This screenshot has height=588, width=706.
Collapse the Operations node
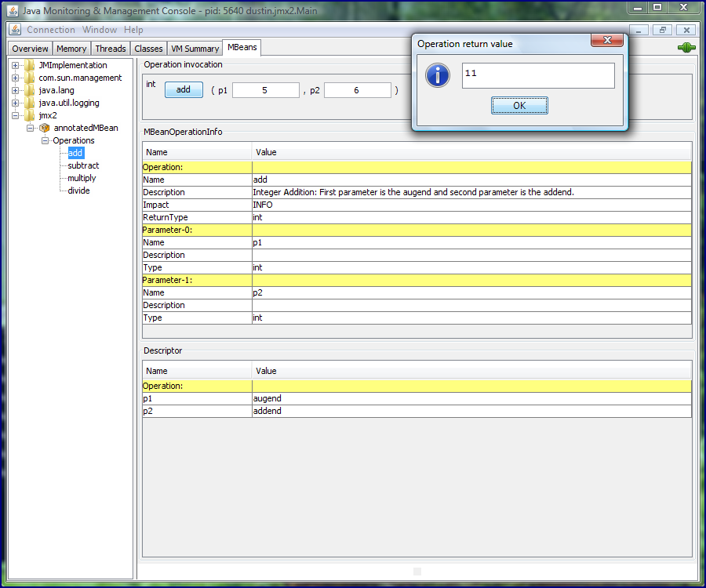click(x=45, y=141)
